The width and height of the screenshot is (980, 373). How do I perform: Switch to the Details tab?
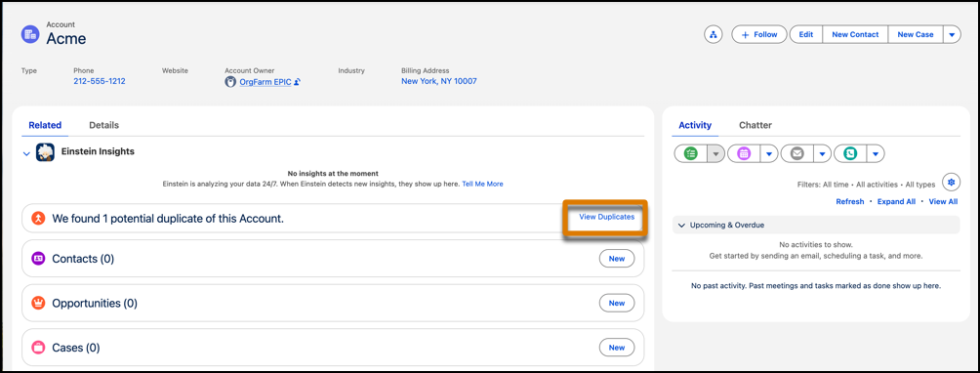[x=103, y=125]
